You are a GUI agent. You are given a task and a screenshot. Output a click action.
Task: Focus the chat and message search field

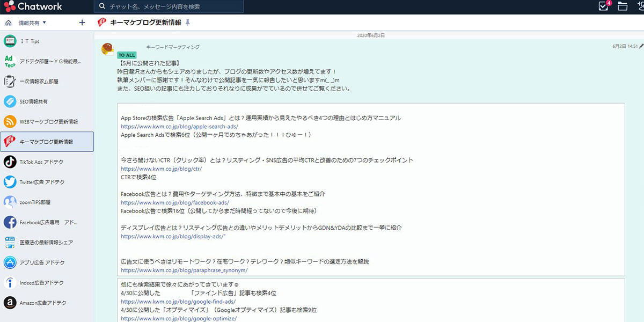click(169, 6)
